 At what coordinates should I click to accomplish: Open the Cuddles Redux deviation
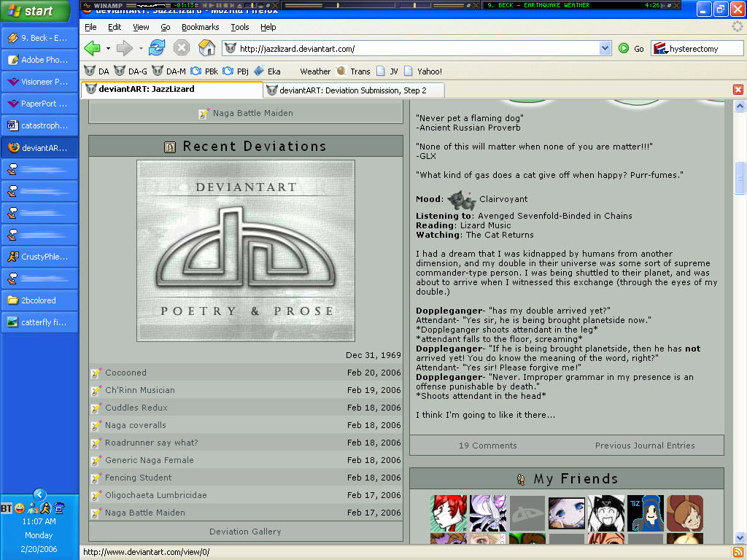point(136,408)
